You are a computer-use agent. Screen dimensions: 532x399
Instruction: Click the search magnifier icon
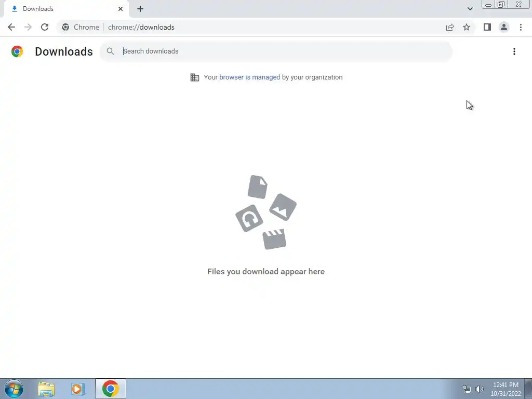tap(110, 51)
